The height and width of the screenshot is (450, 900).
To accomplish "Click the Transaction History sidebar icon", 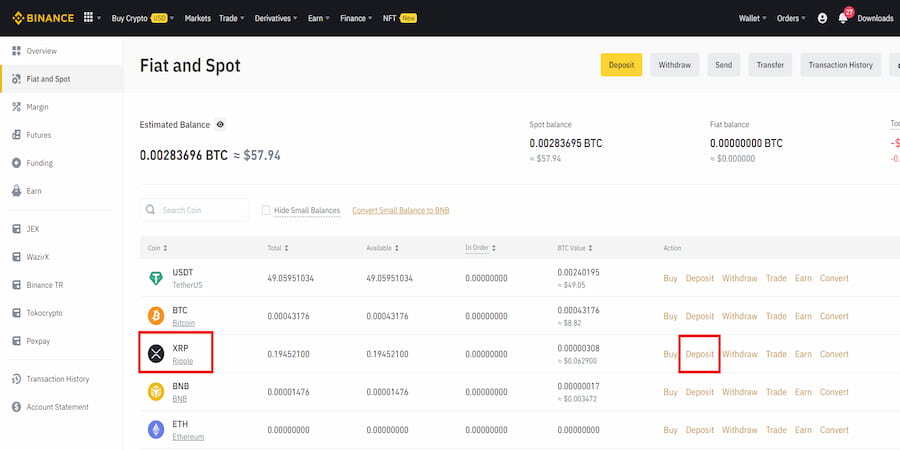I will click(17, 379).
